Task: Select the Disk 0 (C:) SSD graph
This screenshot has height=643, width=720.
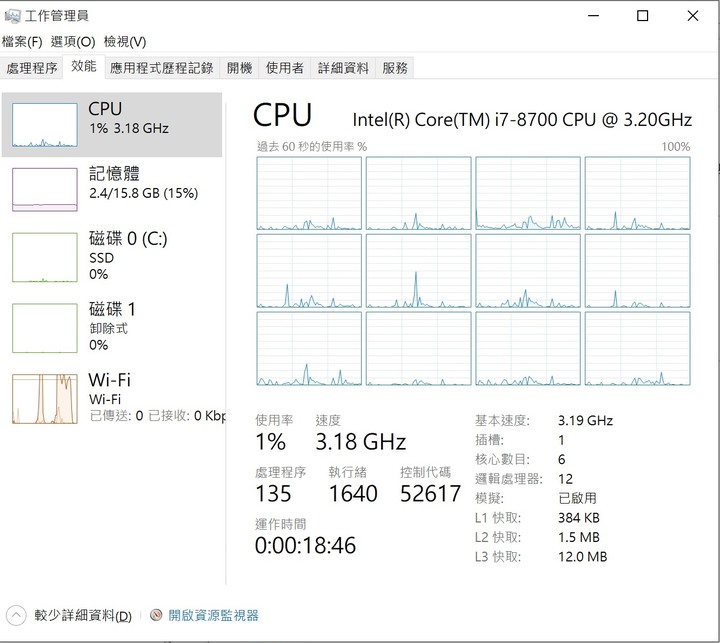Action: (x=44, y=257)
